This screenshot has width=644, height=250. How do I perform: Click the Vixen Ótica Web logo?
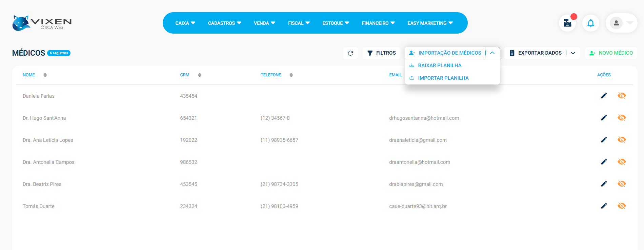point(42,23)
